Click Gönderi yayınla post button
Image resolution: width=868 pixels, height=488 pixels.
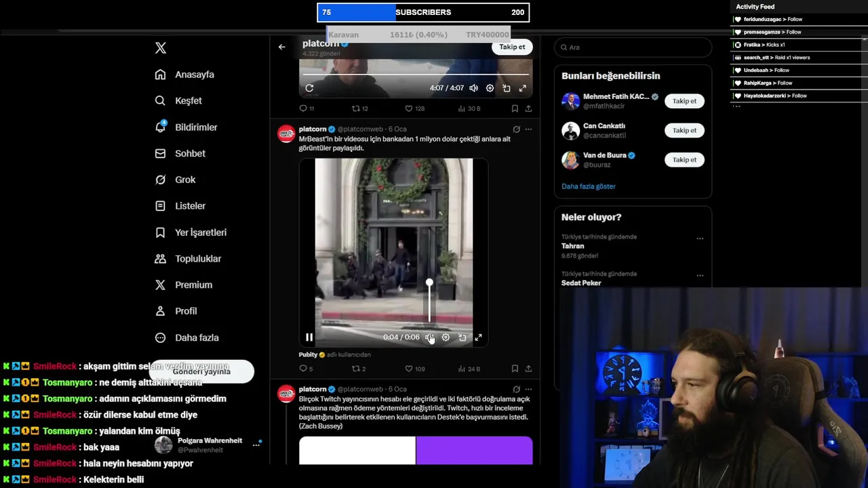(x=201, y=371)
